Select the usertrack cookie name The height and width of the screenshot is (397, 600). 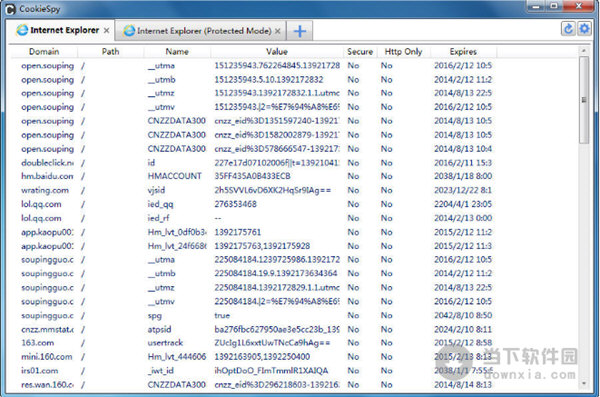(165, 343)
